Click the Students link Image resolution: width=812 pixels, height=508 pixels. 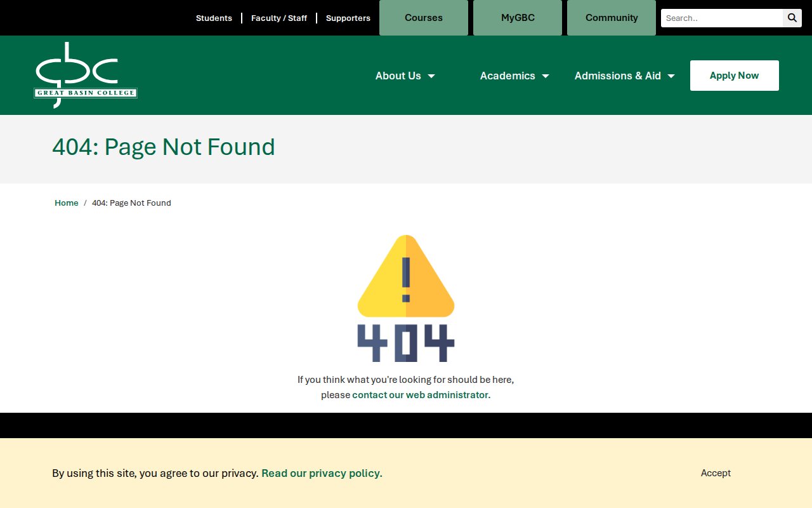coord(214,18)
